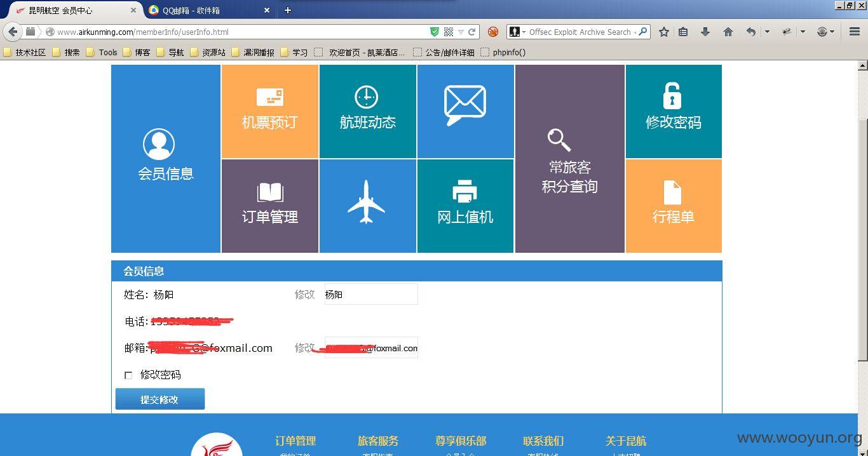
Task: Open the 网上值机 online check-in tile
Action: coord(465,206)
